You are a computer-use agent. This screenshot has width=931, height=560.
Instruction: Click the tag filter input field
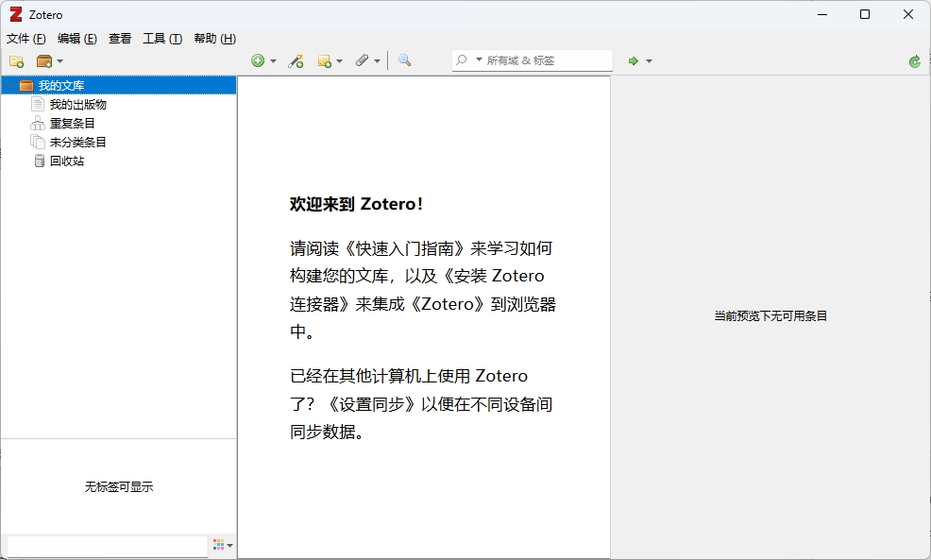(104, 545)
